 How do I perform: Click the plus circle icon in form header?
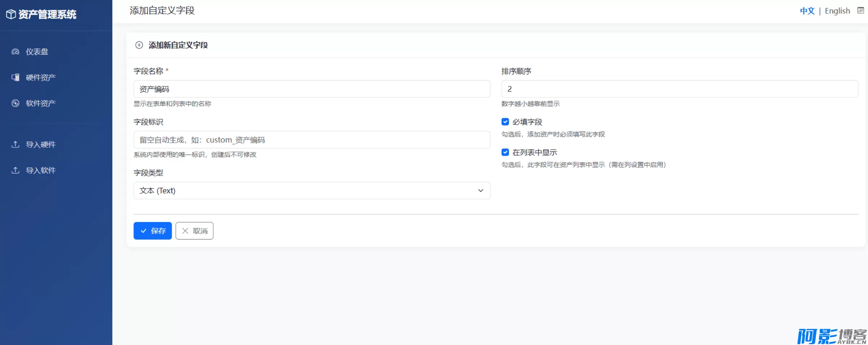point(139,45)
